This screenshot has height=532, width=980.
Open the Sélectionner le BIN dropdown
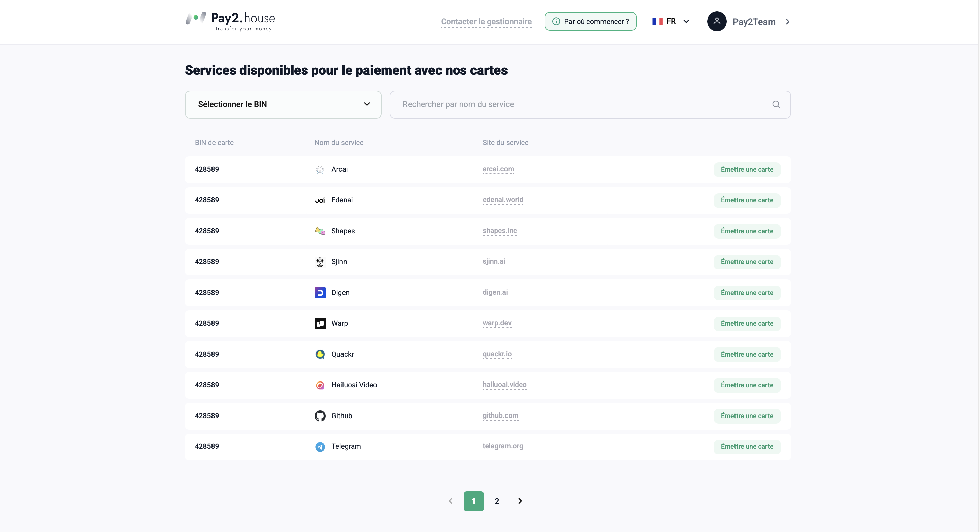coord(283,105)
